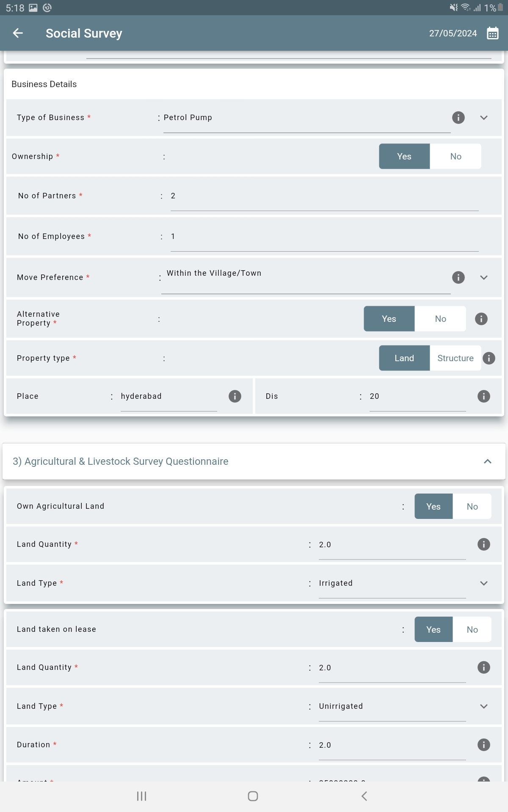This screenshot has width=508, height=812.
Task: Tap the back arrow in header
Action: 18,33
